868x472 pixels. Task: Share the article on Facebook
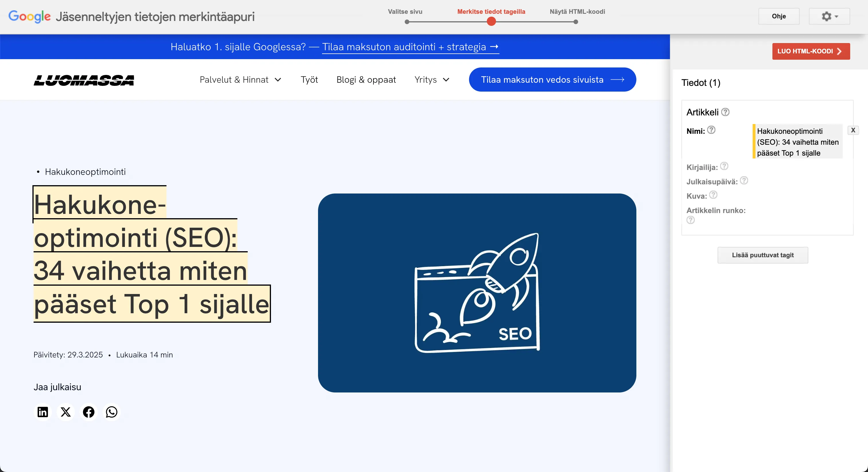pos(88,412)
